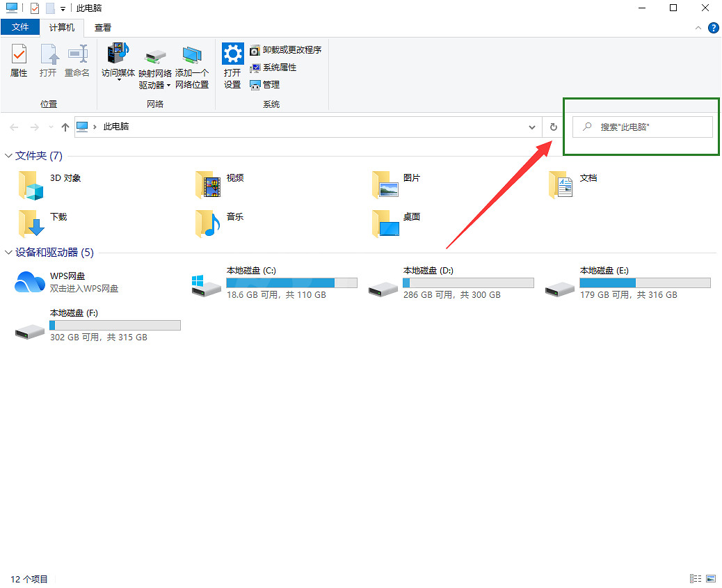Switch to the 查看 ribbon tab

(103, 28)
